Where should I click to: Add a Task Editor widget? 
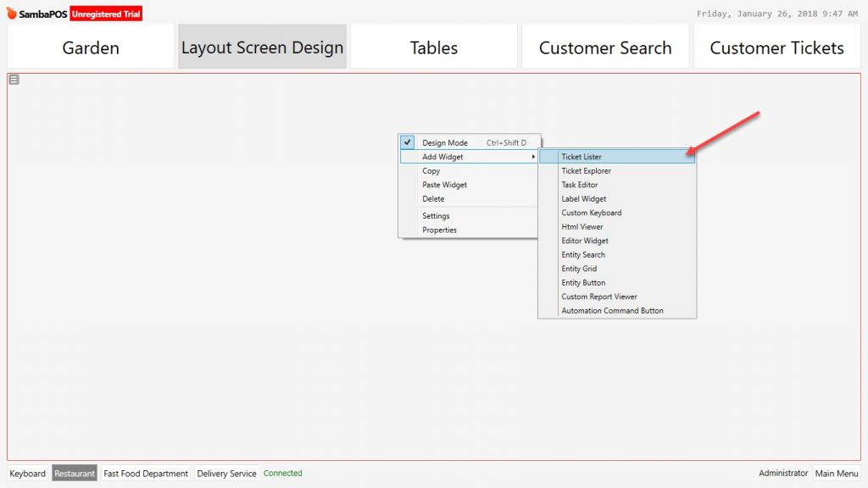[x=617, y=185]
